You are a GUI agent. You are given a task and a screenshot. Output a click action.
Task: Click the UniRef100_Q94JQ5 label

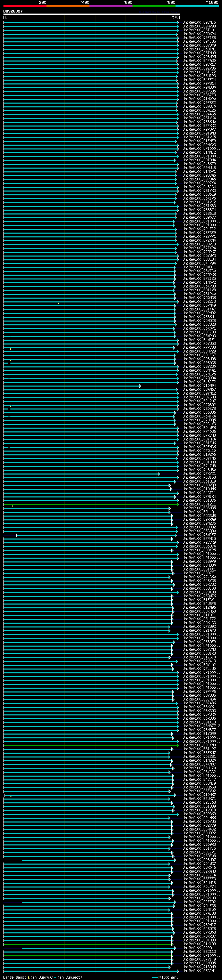point(199,41)
